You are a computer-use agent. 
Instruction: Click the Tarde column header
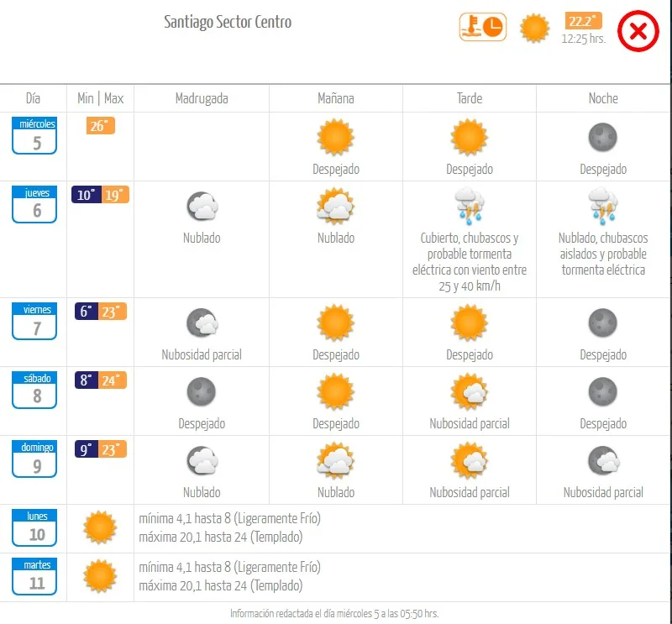coord(470,98)
